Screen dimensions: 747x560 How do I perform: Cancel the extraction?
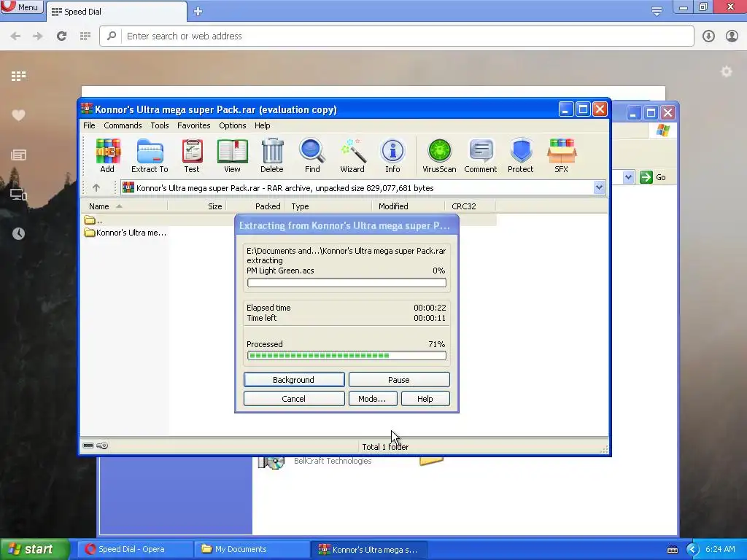click(x=294, y=399)
